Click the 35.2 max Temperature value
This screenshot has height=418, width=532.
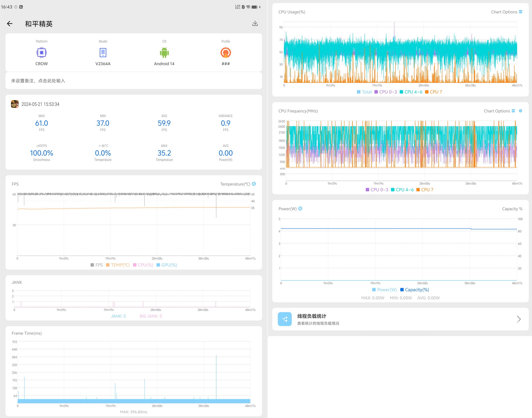pyautogui.click(x=164, y=153)
